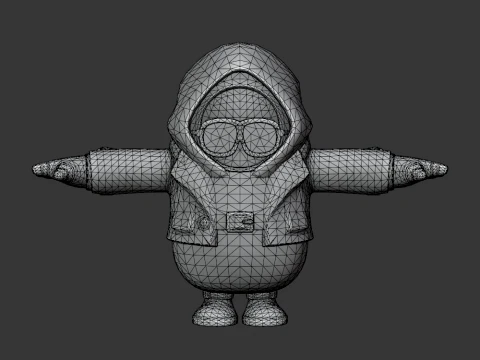Click the belt buckle on the model

coord(241,222)
